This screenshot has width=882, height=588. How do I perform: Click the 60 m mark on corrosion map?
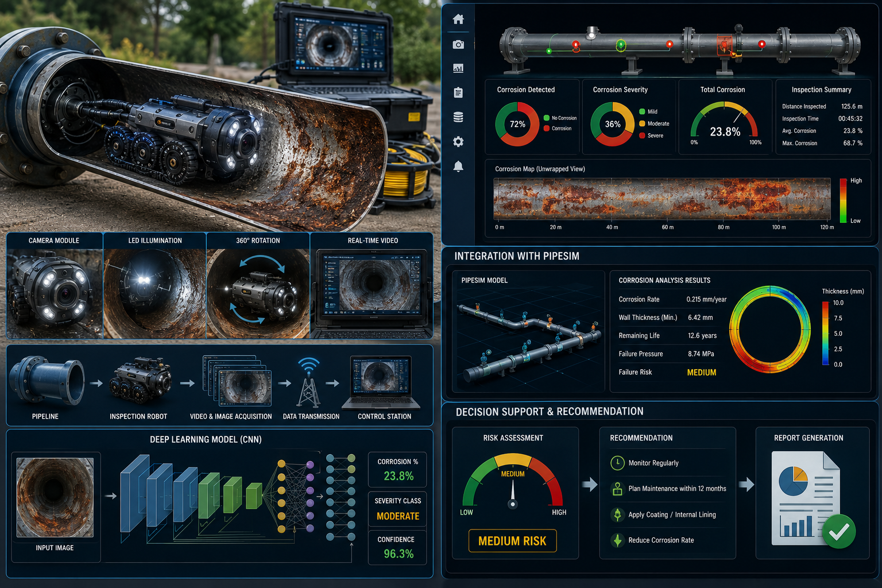667,227
